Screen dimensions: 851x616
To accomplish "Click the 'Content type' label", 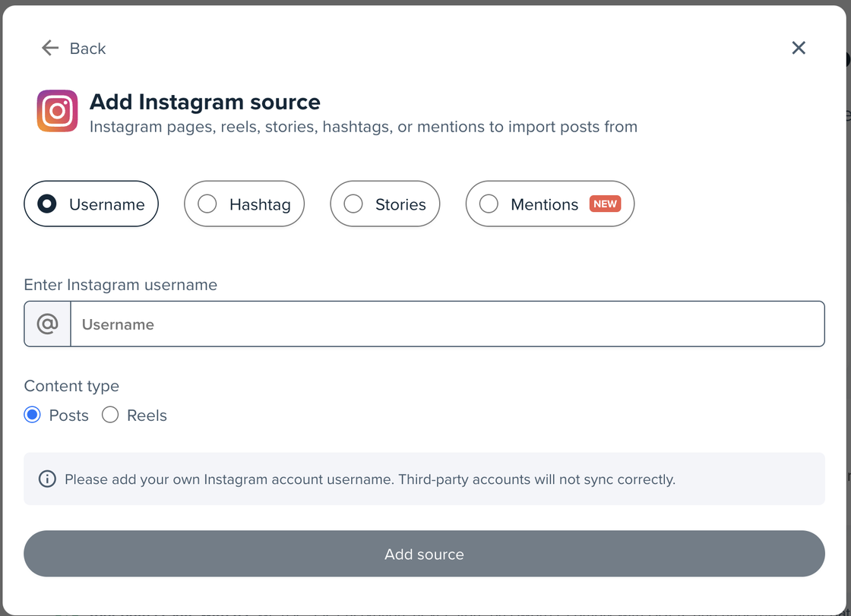I will [x=71, y=386].
